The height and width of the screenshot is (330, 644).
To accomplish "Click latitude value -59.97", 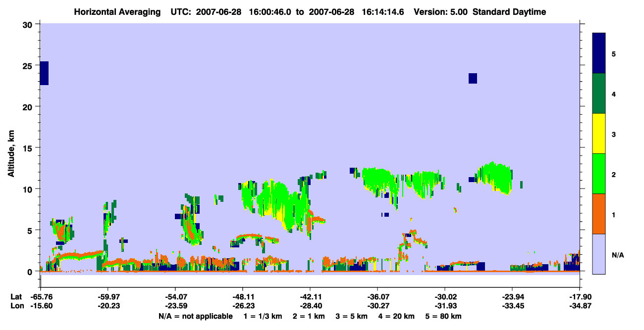I will (108, 297).
